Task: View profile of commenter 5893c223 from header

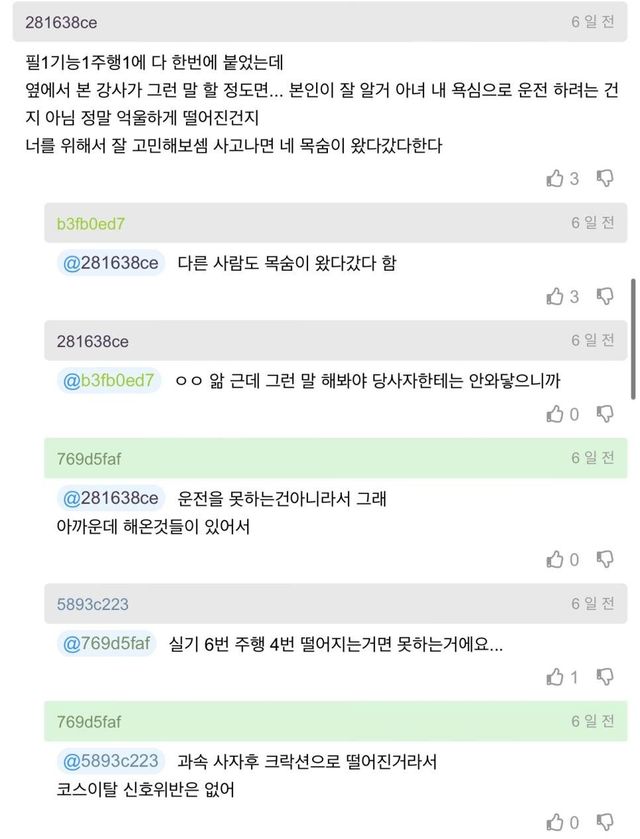Action: coord(92,604)
